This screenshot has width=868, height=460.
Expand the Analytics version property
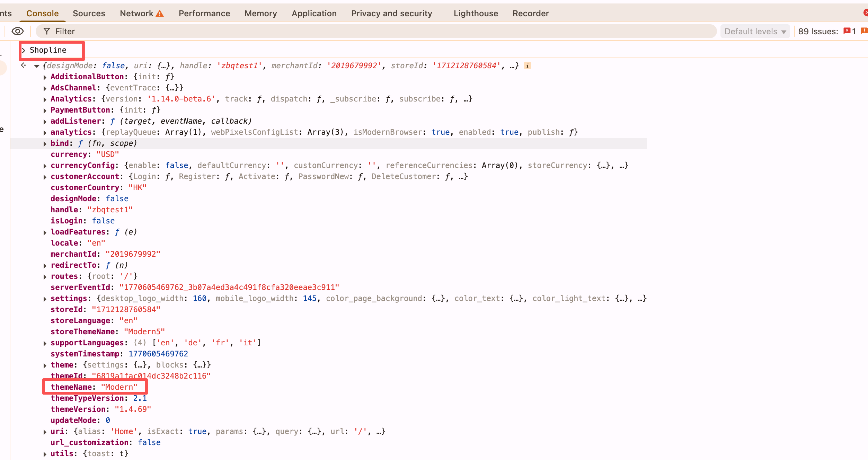pos(45,99)
